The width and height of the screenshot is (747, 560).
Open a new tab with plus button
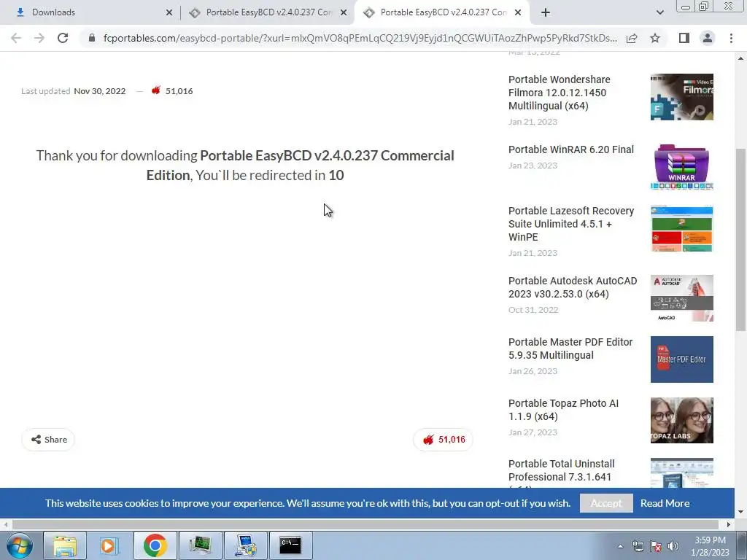[546, 12]
